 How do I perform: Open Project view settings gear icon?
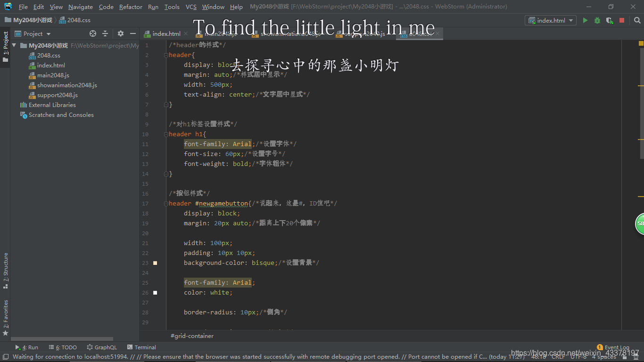click(120, 33)
